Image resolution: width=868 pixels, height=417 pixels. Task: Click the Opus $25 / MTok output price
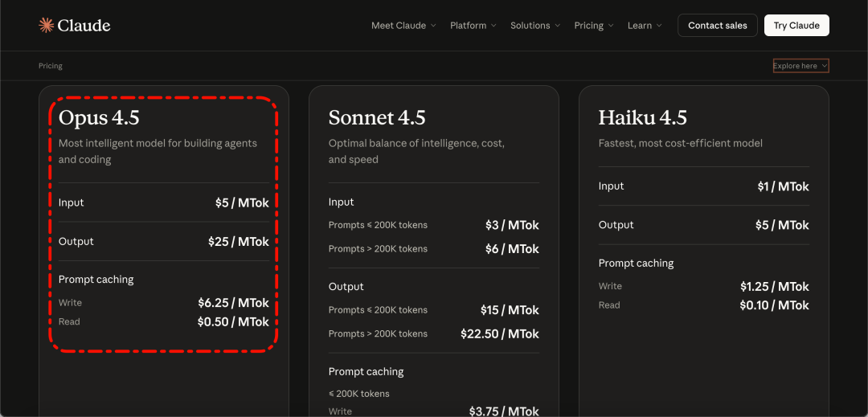tap(238, 242)
